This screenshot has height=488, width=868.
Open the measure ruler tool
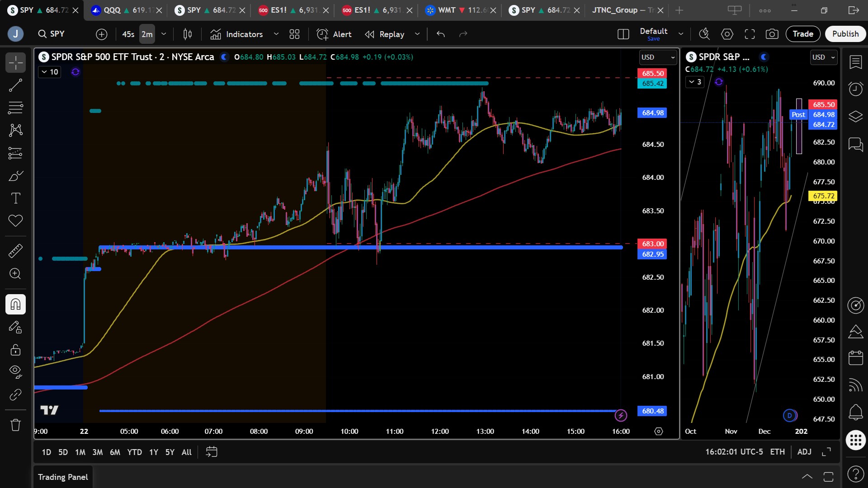click(15, 251)
